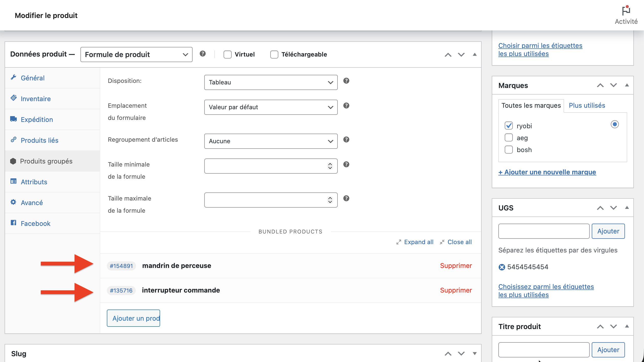Click the Expand all arrows icon
Screen dimensions: 644x362
tap(399, 242)
